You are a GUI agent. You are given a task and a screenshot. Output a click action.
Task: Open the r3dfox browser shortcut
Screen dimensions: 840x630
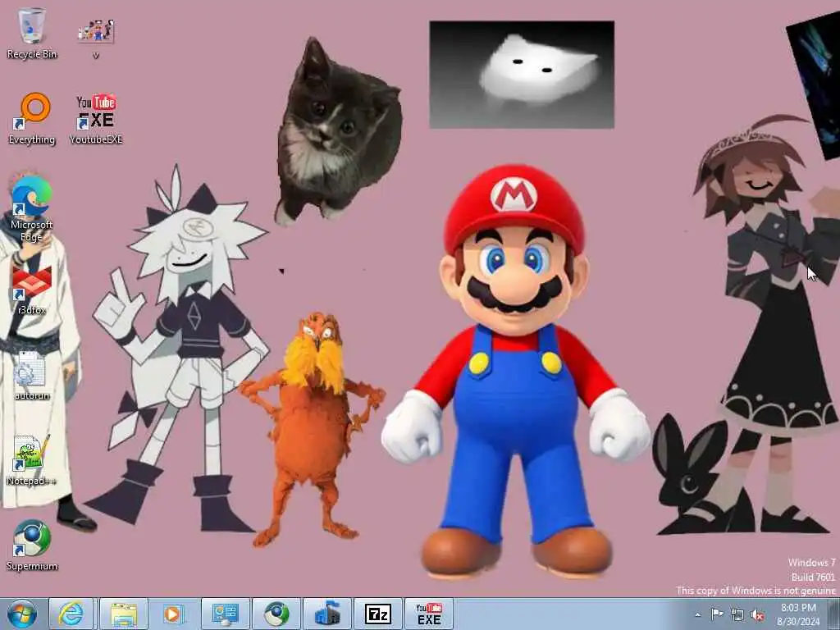click(x=32, y=291)
